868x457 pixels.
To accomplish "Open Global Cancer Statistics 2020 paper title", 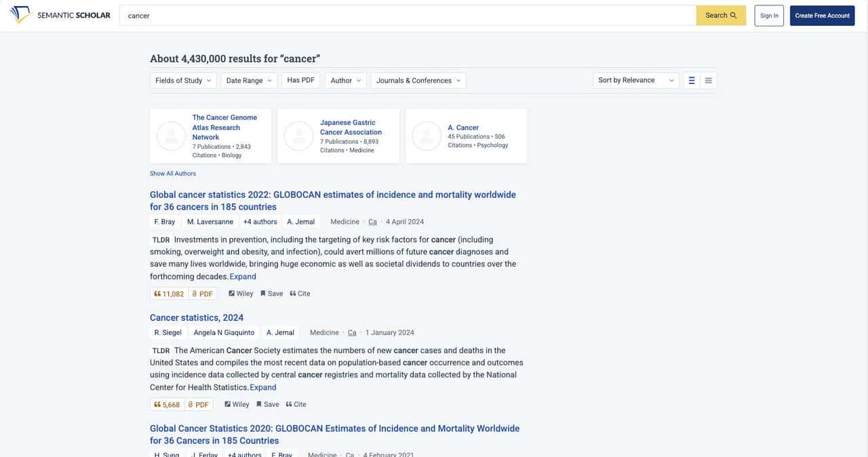I will [x=334, y=434].
